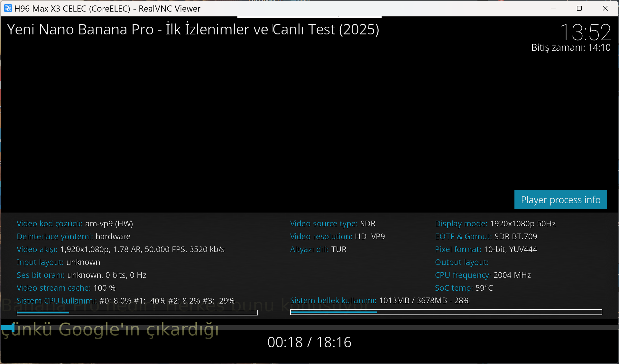Reveal the hidden VNC toolbar strip at top
Viewport: 619px width, 364px height.
309,17
